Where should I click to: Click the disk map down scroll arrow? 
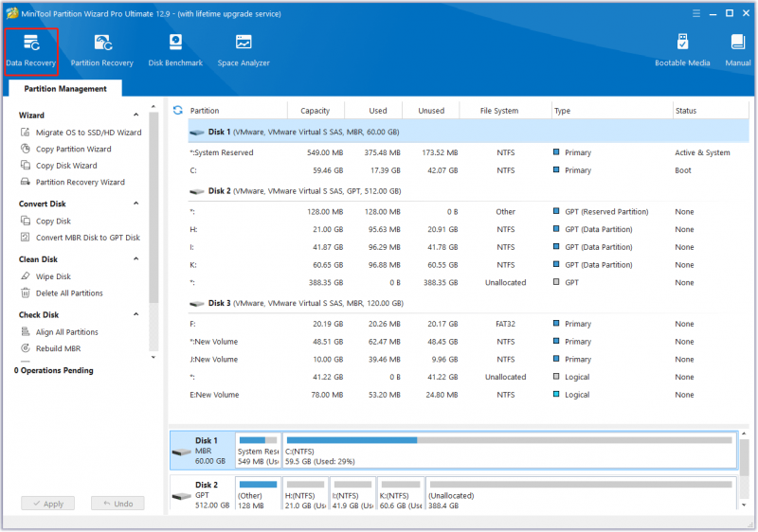[x=744, y=505]
